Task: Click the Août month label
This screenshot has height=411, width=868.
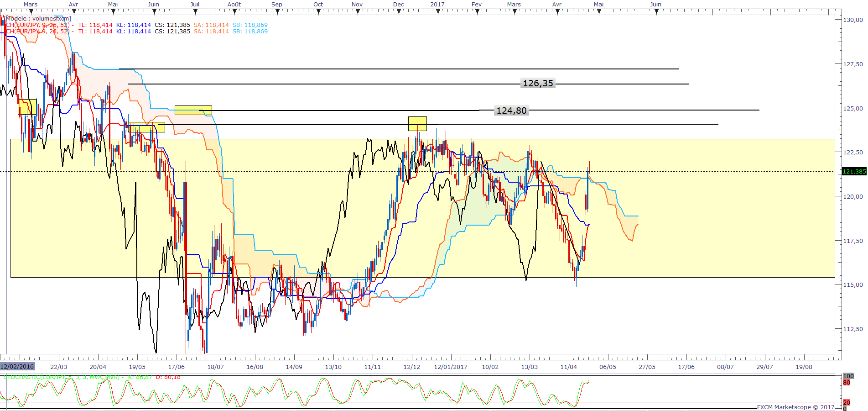Action: (x=234, y=5)
